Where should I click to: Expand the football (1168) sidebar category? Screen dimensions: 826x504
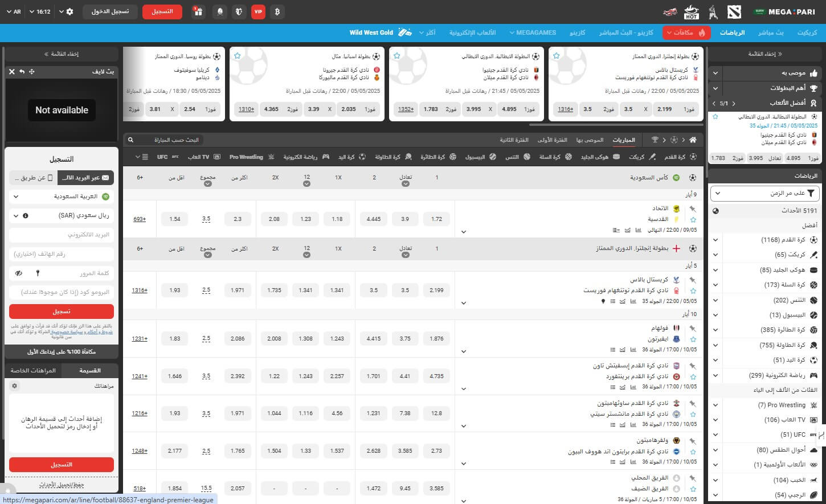(x=715, y=240)
